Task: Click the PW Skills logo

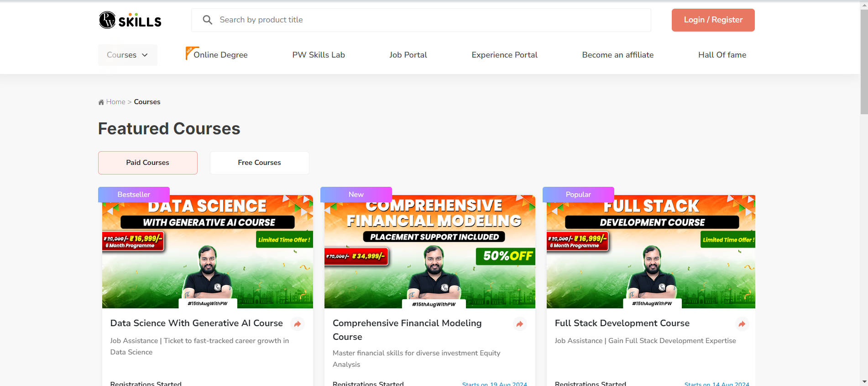Action: coord(130,20)
